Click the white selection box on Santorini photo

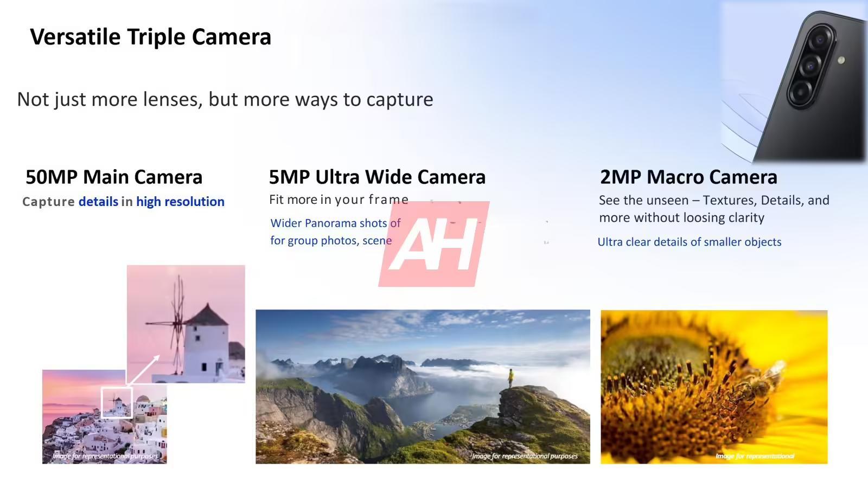tap(117, 402)
